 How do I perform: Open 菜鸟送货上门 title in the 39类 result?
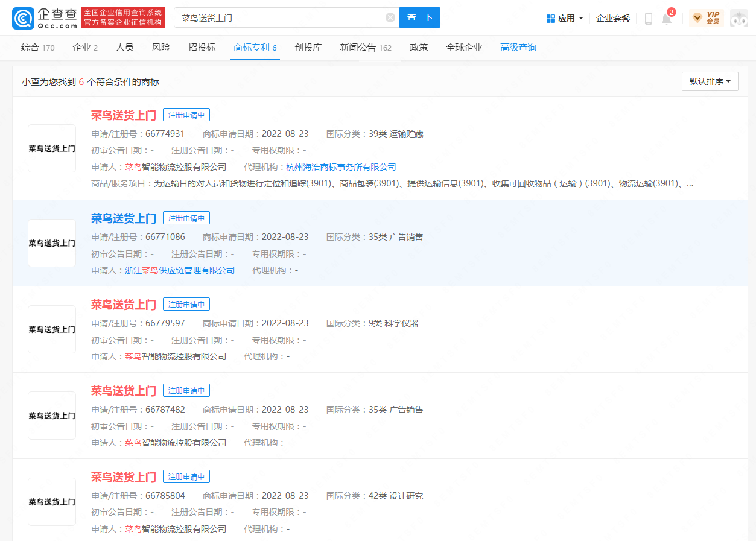[124, 115]
